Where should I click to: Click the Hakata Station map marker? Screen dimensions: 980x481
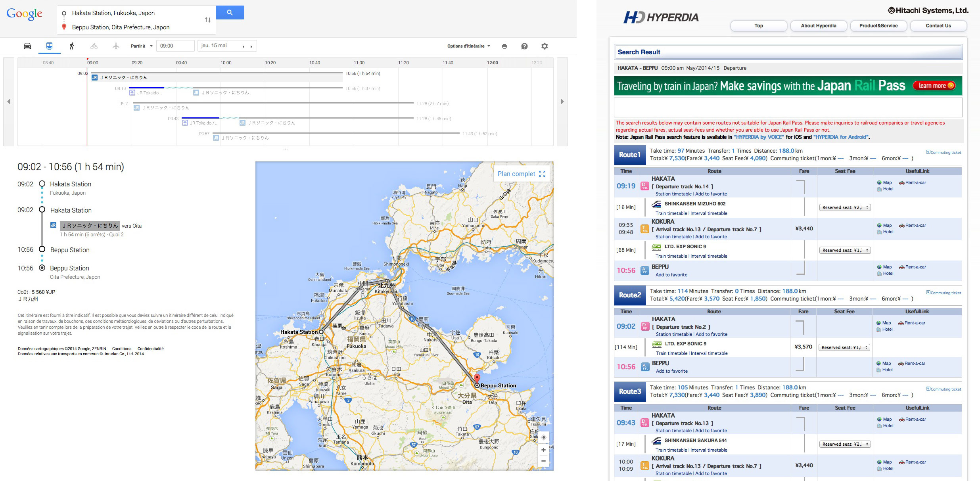click(x=321, y=332)
